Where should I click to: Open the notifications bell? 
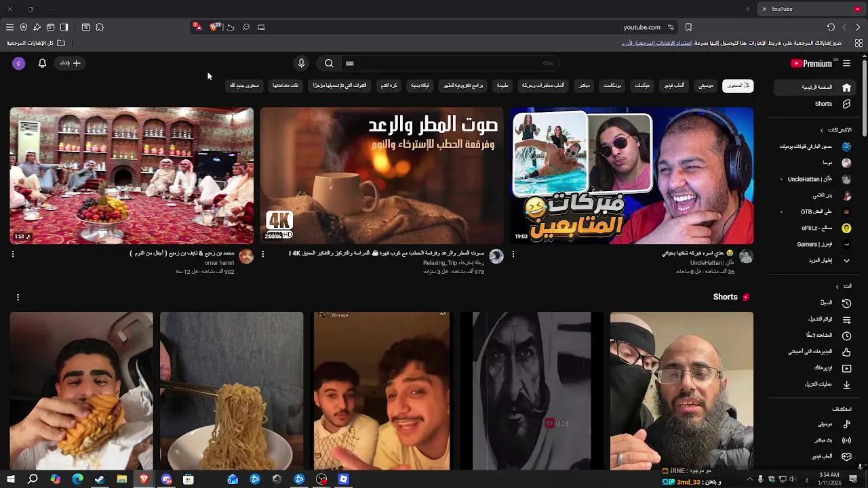[42, 63]
